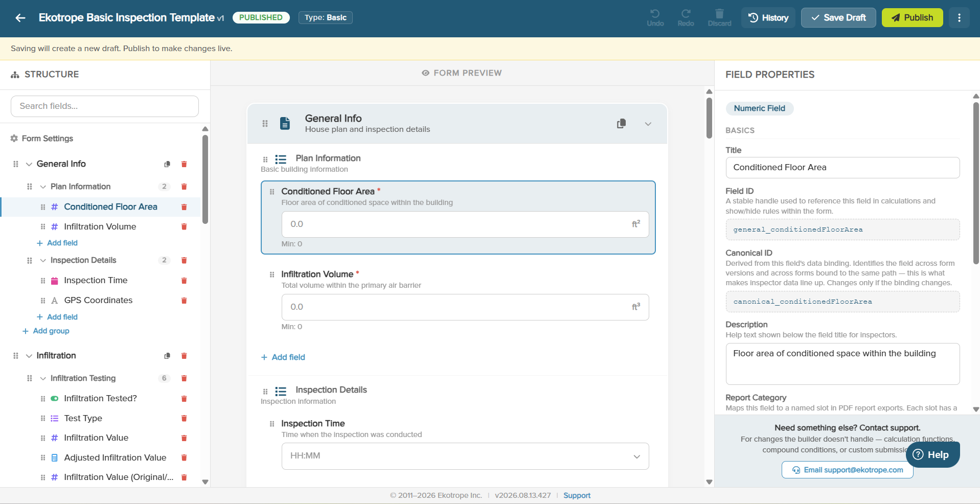Delete the Infiltration Testing group

tap(184, 378)
